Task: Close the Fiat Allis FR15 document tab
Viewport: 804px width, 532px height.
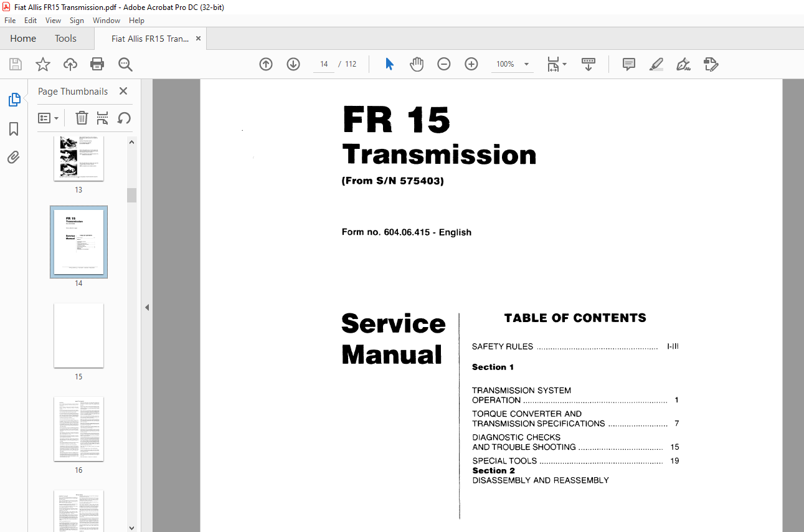Action: pyautogui.click(x=199, y=39)
